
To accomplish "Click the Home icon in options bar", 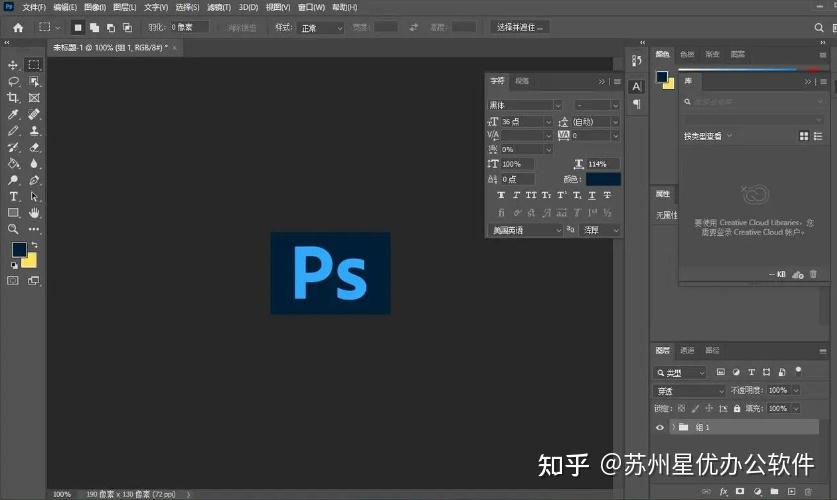I will click(x=18, y=28).
